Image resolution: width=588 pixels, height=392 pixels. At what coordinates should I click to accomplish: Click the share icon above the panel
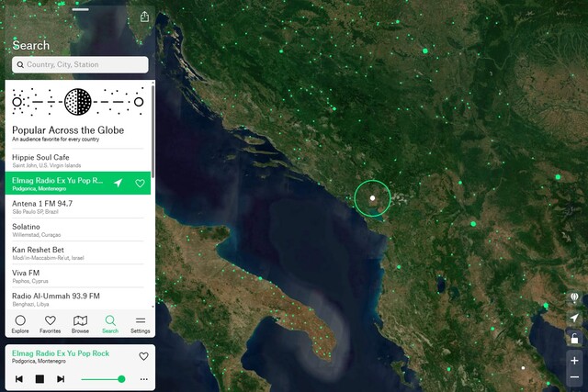pos(144,17)
